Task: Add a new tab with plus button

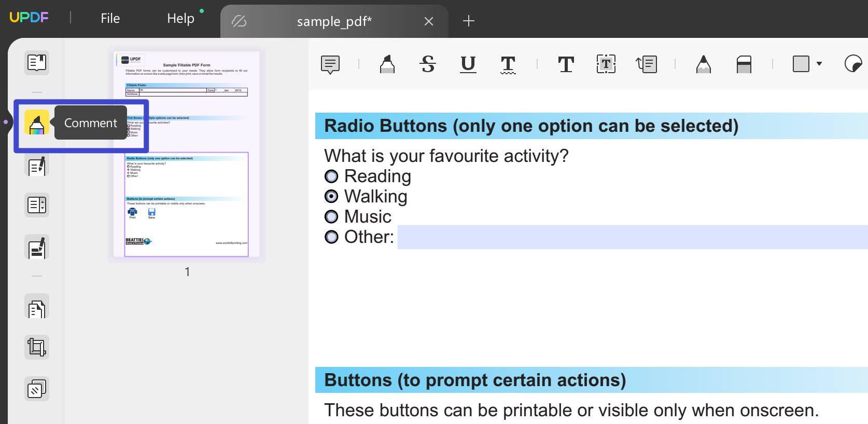Action: pos(469,21)
